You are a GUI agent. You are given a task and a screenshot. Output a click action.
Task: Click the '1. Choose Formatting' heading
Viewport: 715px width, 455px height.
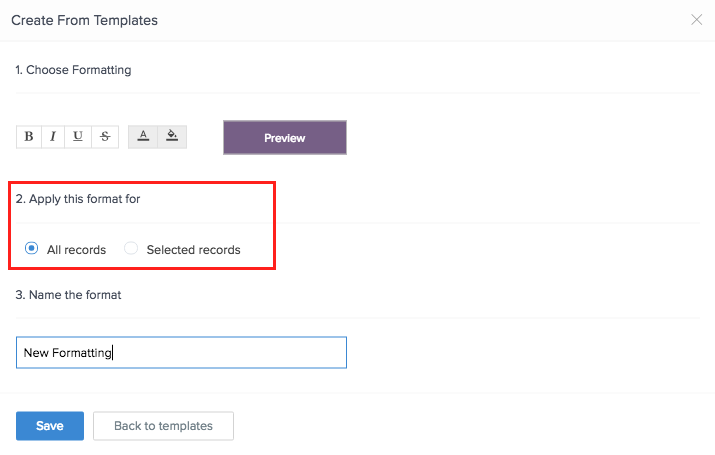point(73,70)
